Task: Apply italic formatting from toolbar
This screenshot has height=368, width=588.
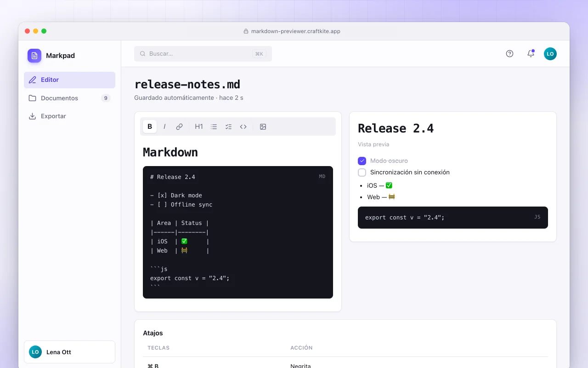Action: coord(164,126)
